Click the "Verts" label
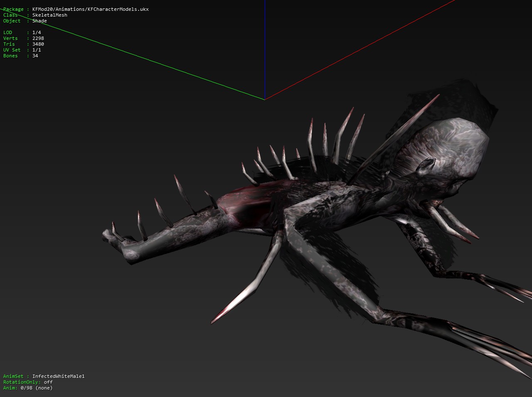 [x=10, y=38]
